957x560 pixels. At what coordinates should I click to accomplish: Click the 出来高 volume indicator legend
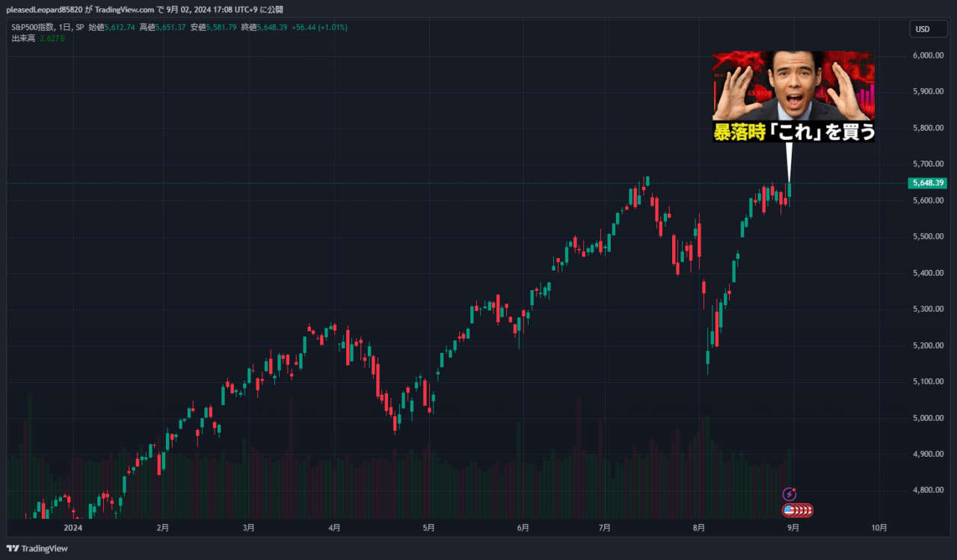pos(24,37)
